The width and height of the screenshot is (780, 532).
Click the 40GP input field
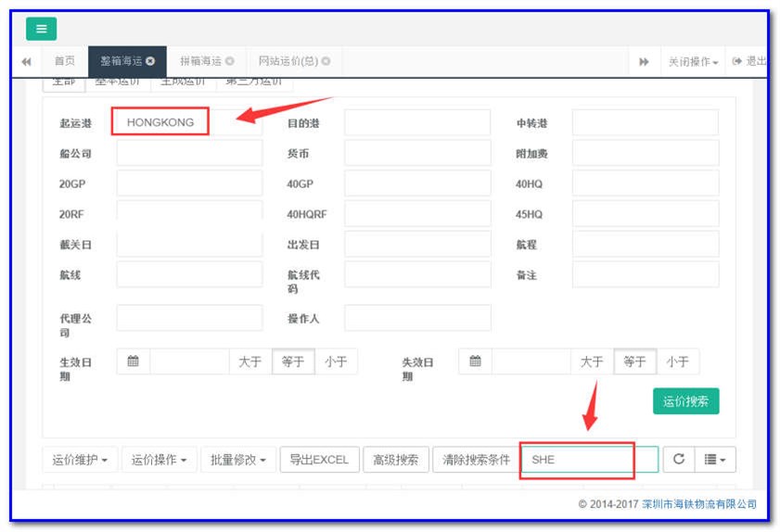click(417, 183)
